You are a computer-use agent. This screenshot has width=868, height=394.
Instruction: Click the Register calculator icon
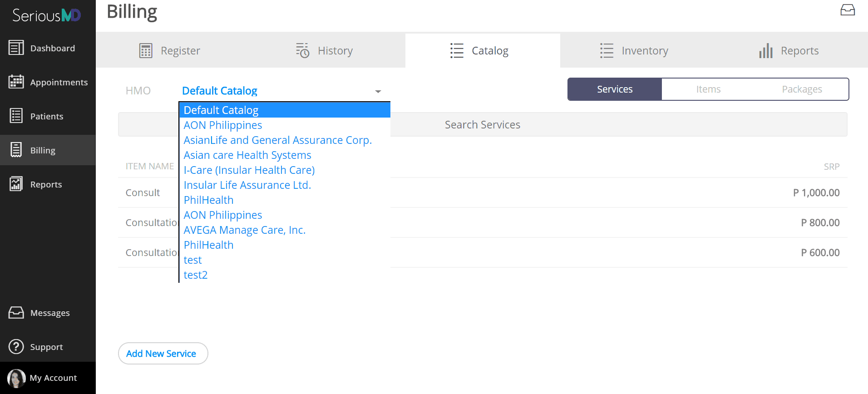[146, 51]
